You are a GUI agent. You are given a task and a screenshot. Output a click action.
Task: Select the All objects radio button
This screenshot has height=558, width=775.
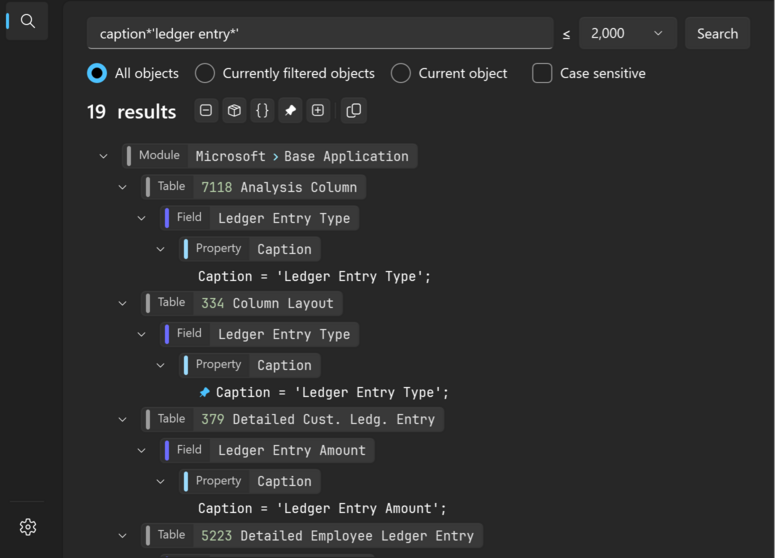coord(97,73)
